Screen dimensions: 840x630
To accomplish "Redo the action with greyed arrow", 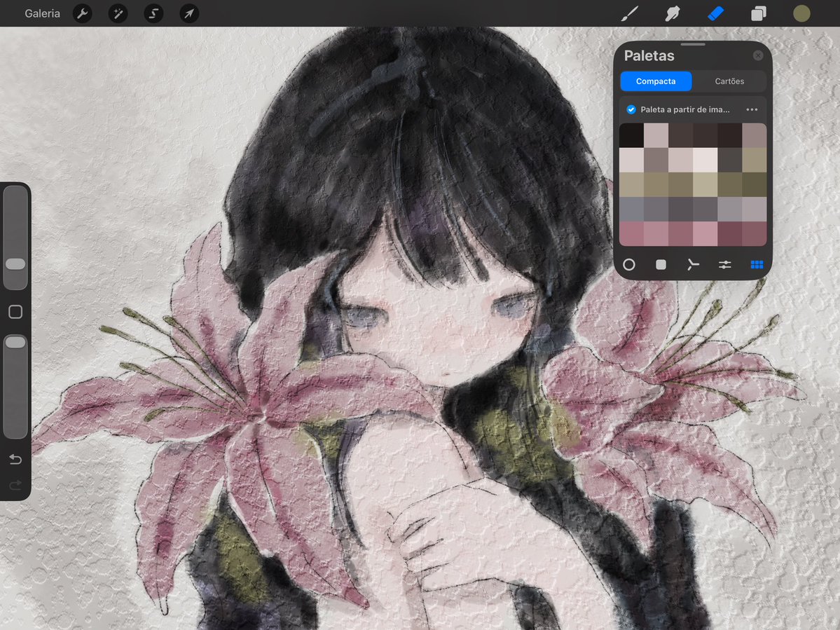I will pos(15,486).
